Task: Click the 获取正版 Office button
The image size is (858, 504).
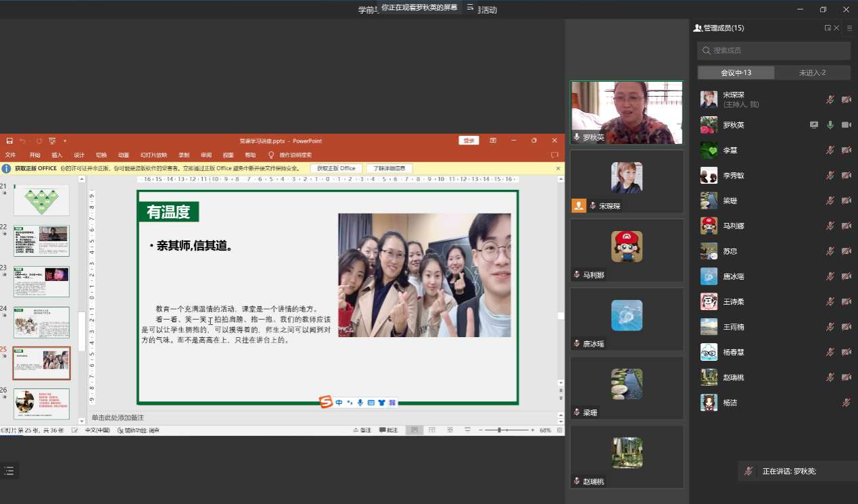Action: pyautogui.click(x=336, y=168)
